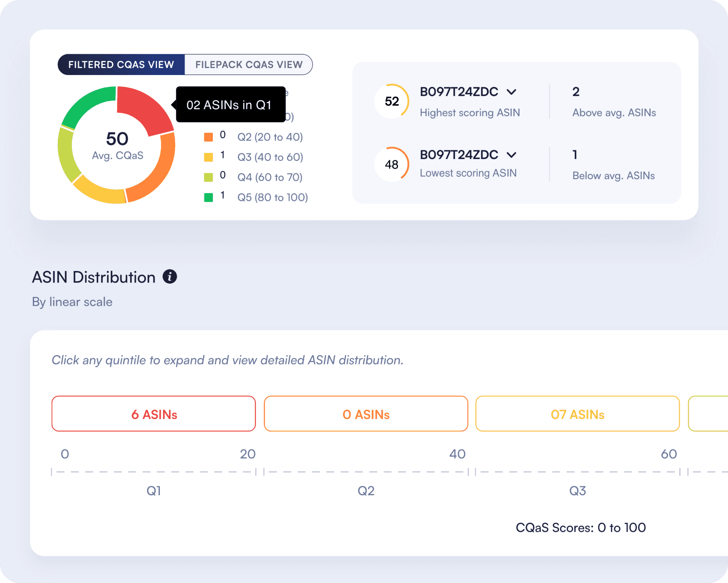The image size is (728, 583).
Task: Click the Q3 (40 to 60) legend label
Action: point(270,157)
